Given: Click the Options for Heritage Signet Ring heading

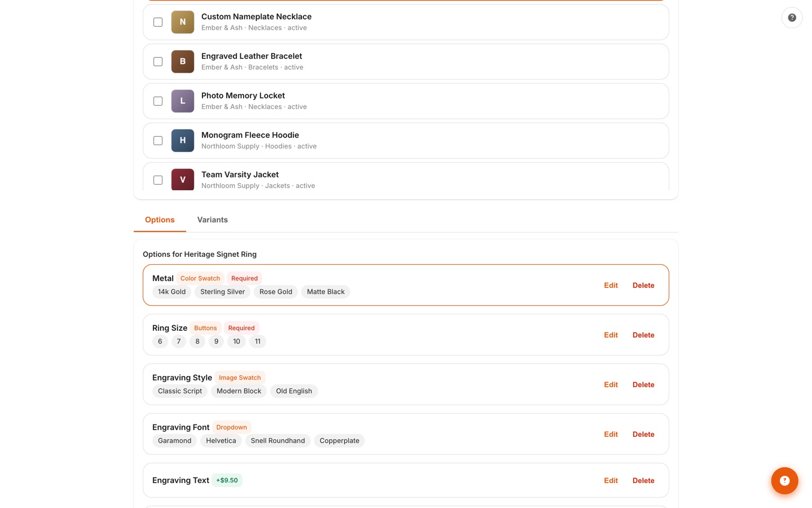Looking at the screenshot, I should [x=200, y=254].
